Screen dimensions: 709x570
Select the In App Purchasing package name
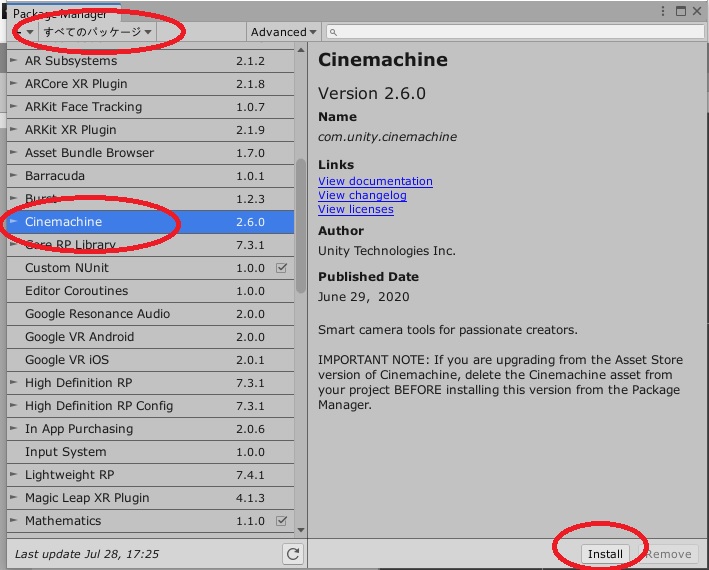click(79, 429)
